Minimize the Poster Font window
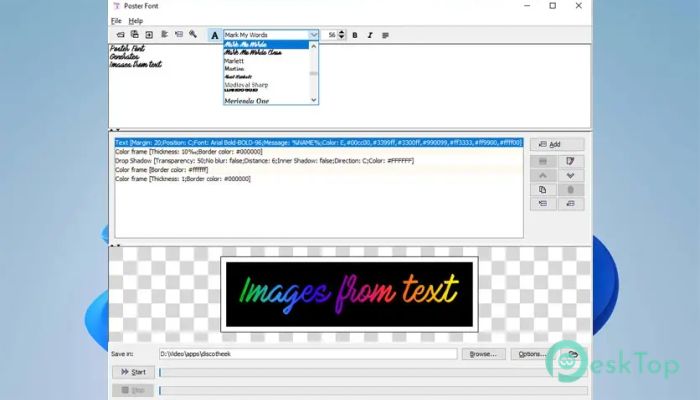 coord(527,6)
